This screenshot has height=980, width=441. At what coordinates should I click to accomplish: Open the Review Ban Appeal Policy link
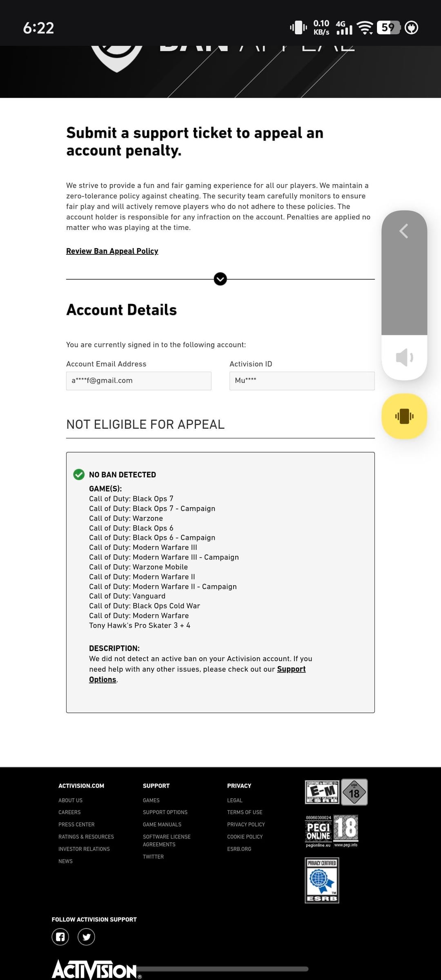112,251
